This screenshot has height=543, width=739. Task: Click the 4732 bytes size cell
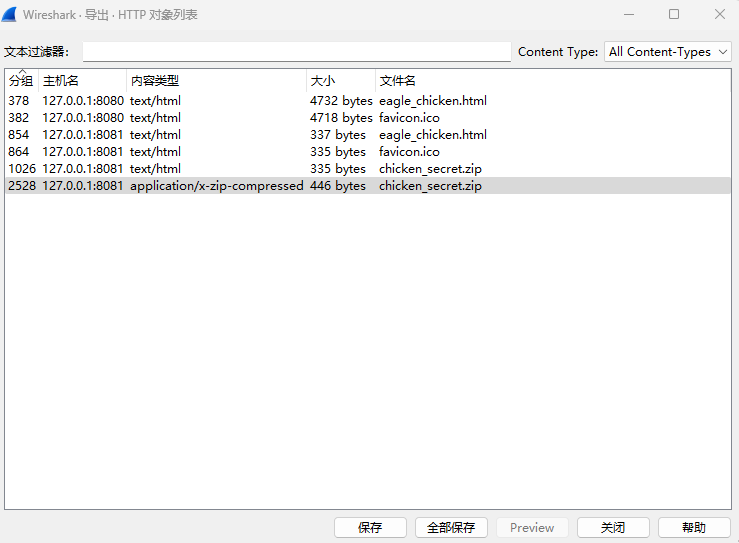[x=341, y=100]
